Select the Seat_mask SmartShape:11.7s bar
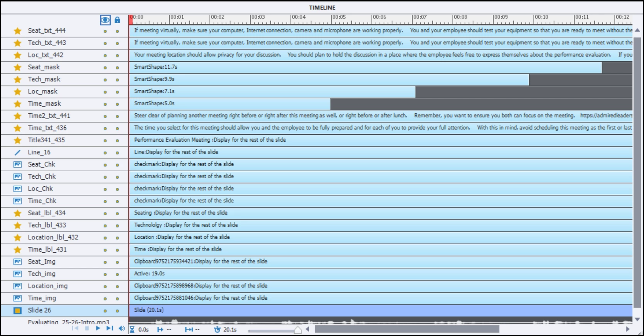The image size is (644, 336). (x=366, y=67)
